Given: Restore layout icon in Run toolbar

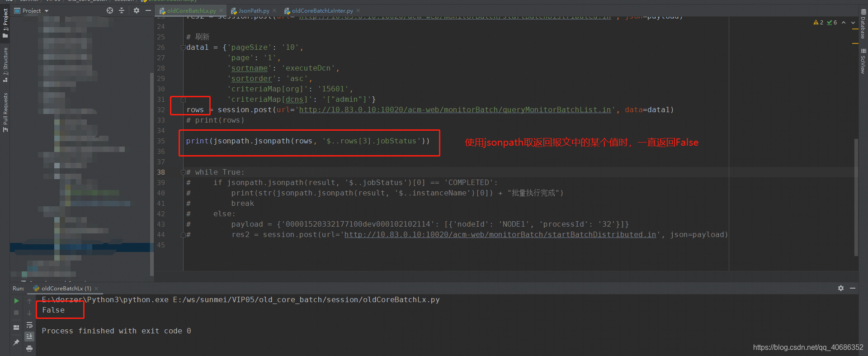Looking at the screenshot, I should 16,327.
